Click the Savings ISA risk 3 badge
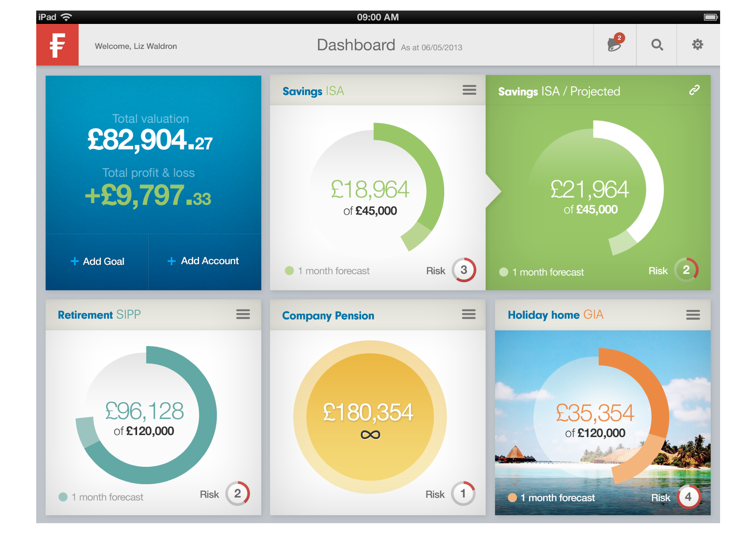Viewport: 756px width, 534px height. [x=464, y=270]
